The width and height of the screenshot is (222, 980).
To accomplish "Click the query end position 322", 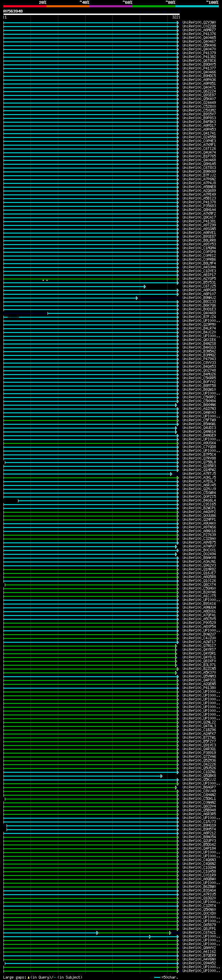I will [x=175, y=17].
